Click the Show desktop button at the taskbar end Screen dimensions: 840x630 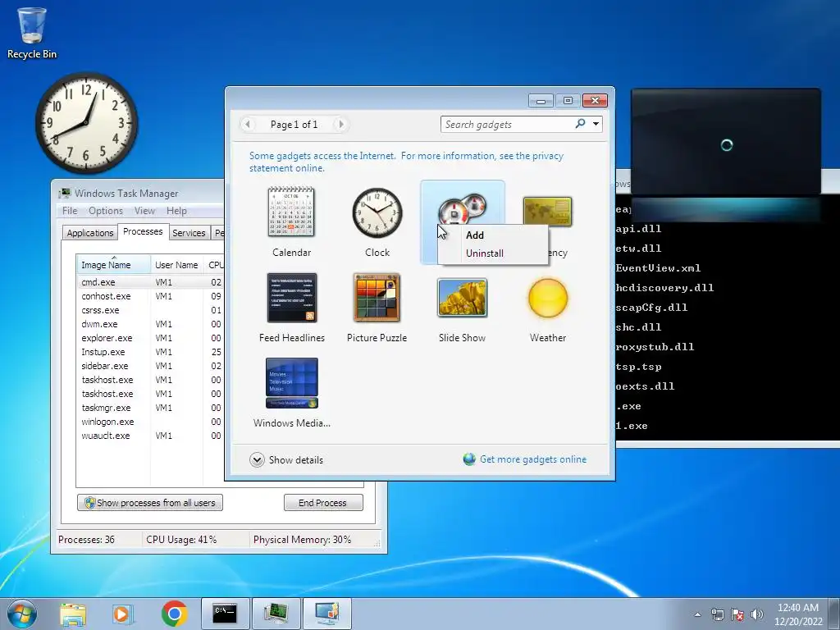(834, 614)
